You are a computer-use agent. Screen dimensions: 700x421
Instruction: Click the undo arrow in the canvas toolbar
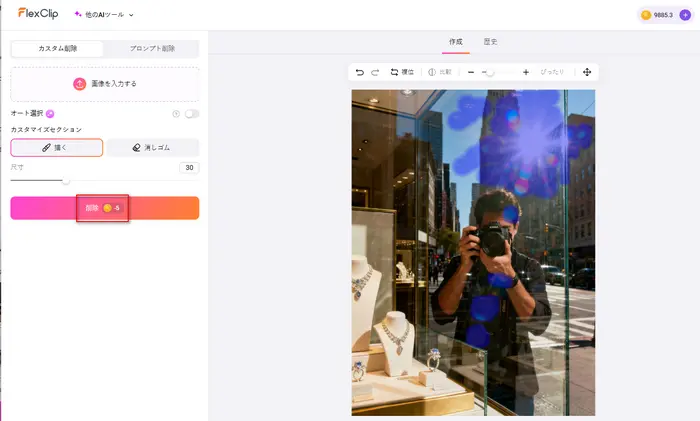[x=360, y=72]
